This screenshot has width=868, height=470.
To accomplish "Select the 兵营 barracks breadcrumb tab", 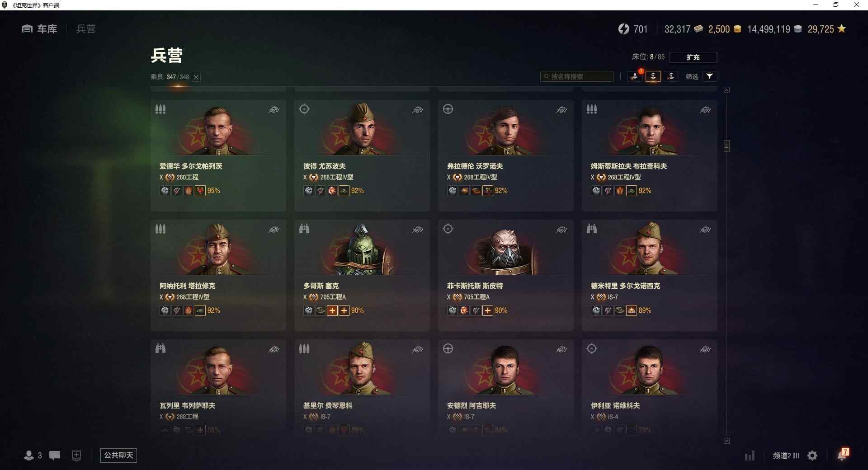I will point(86,29).
